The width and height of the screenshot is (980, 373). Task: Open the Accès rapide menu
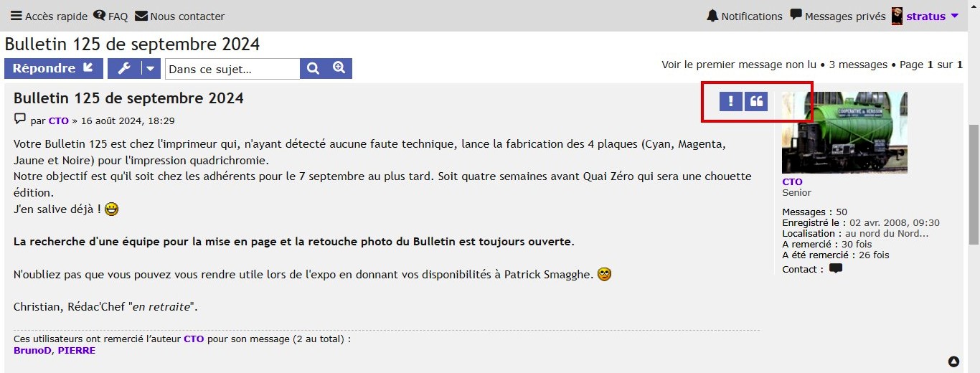click(49, 16)
